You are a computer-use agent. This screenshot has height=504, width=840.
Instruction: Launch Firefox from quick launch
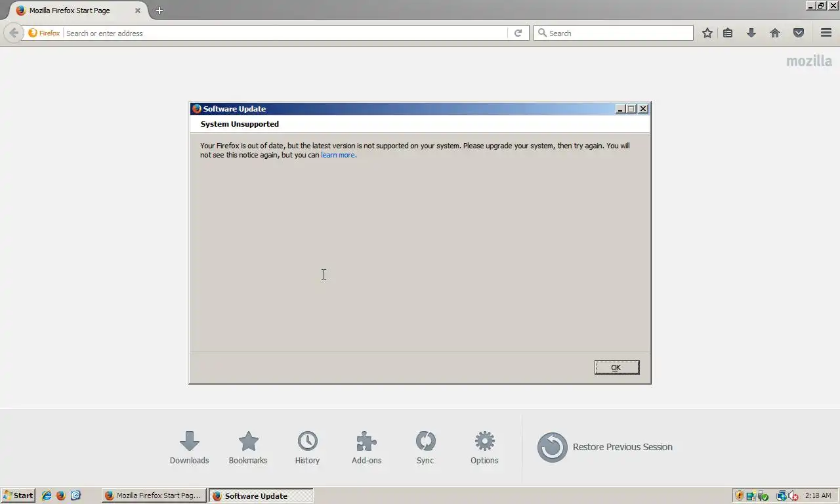[61, 495]
